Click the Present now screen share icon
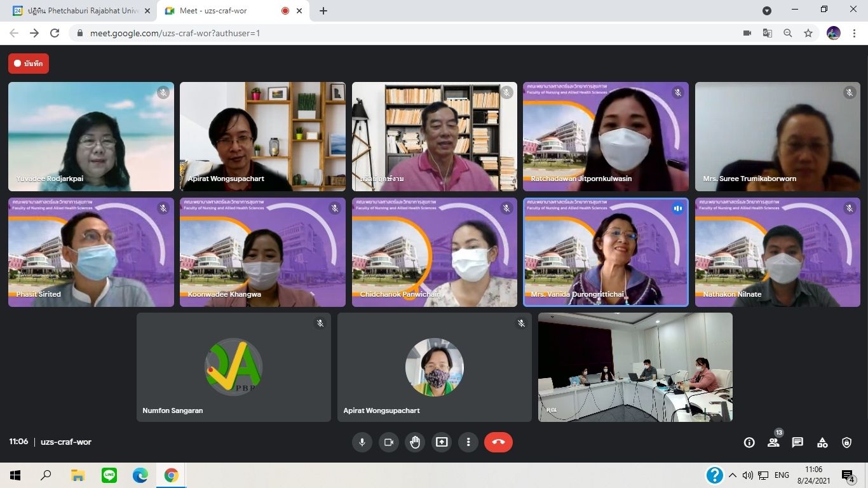The width and height of the screenshot is (868, 488). 442,442
